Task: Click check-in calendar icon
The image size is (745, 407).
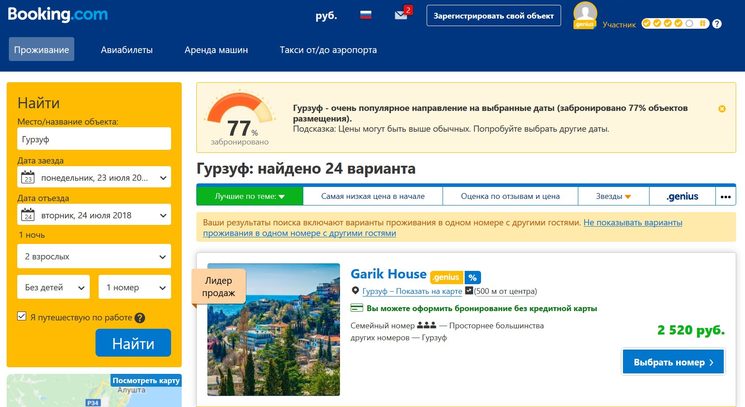Action: 28,178
